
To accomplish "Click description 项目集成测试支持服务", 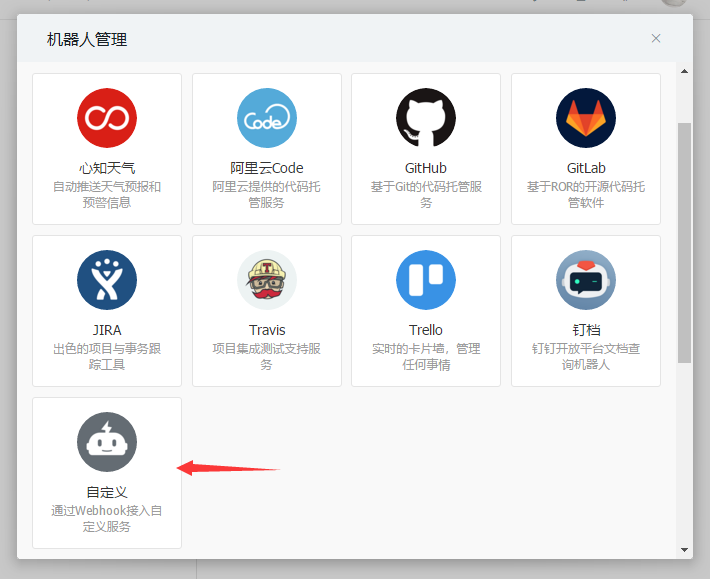I will pyautogui.click(x=267, y=357).
